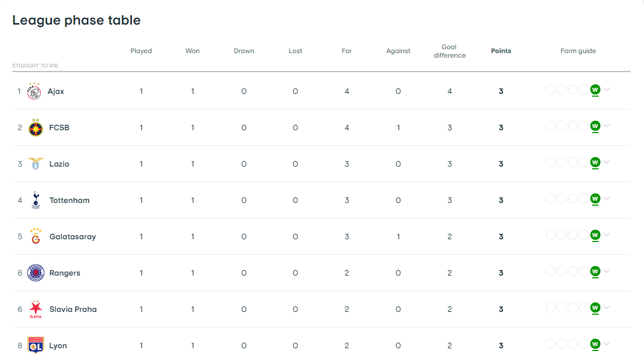Click FCSB's goals against value 1
The image size is (644, 360).
(399, 127)
